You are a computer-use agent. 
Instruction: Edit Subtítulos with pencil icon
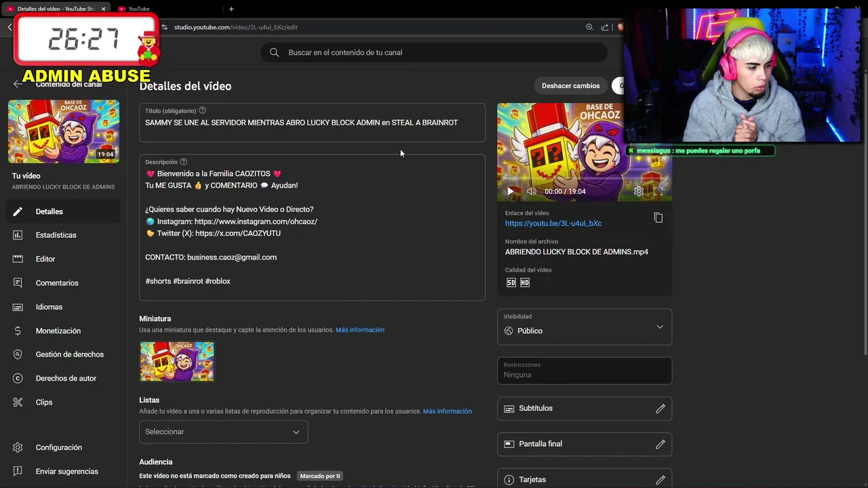pos(660,409)
